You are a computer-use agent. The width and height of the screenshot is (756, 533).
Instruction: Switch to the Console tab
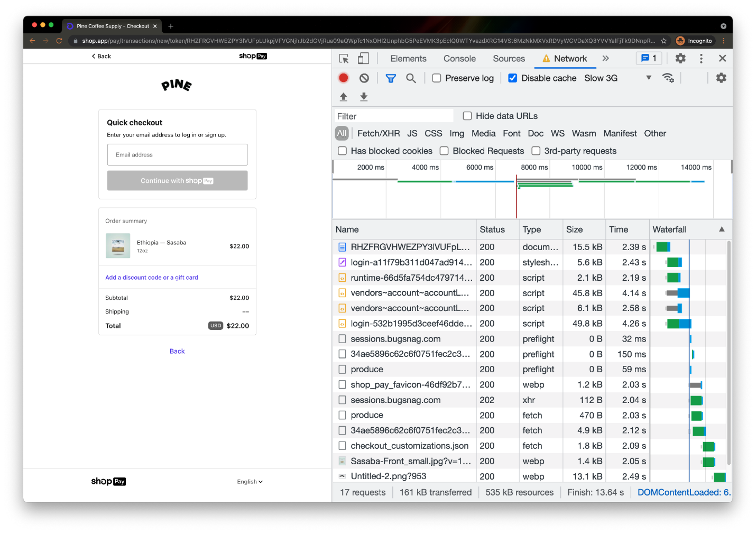[x=459, y=59]
